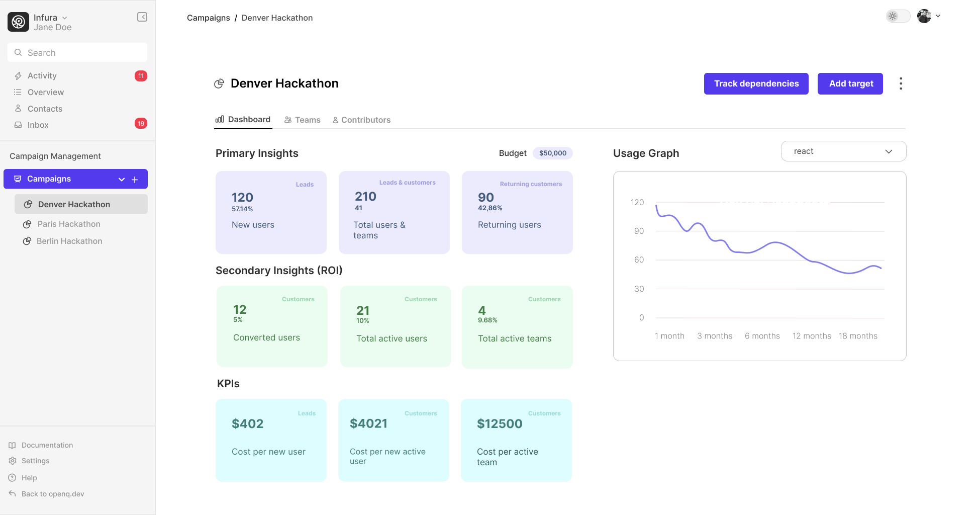Click the Help question mark icon
Viewport: 980px width, 515px height.
pos(13,478)
